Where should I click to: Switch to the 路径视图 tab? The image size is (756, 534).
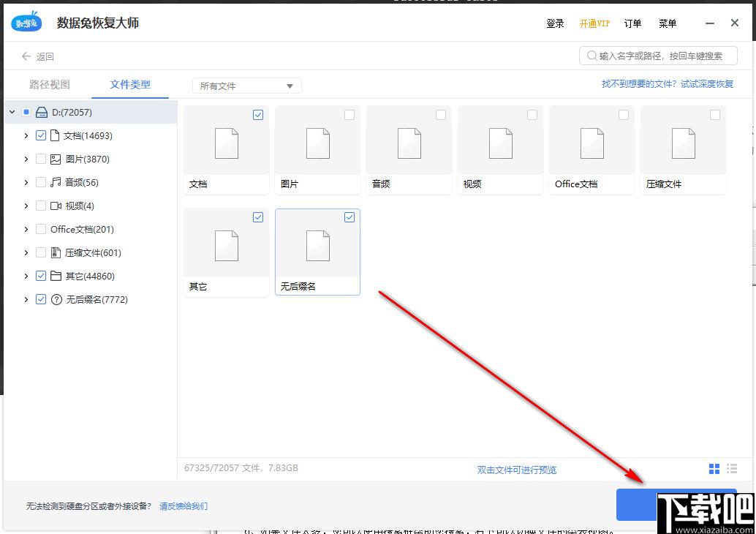pyautogui.click(x=50, y=85)
